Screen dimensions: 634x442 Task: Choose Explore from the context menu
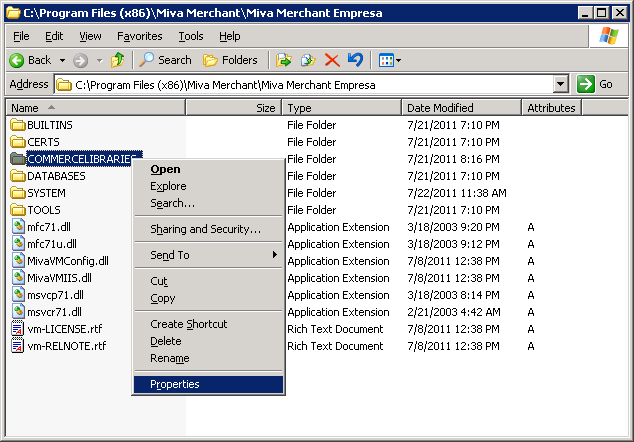[208, 186]
